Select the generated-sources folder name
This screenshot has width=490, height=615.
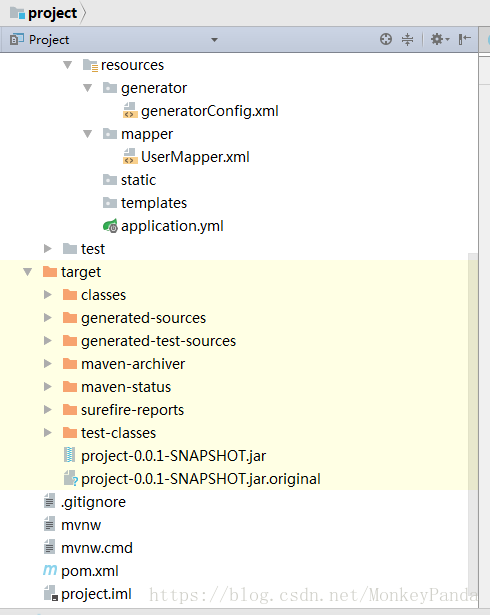click(x=144, y=318)
